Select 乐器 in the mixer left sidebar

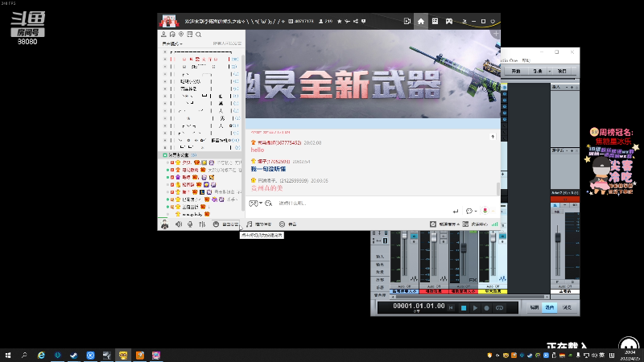[380, 287]
